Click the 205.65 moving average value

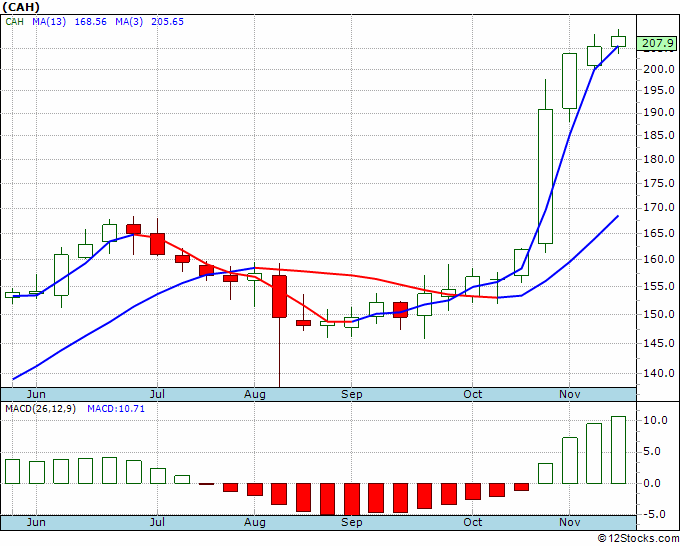pyautogui.click(x=167, y=22)
